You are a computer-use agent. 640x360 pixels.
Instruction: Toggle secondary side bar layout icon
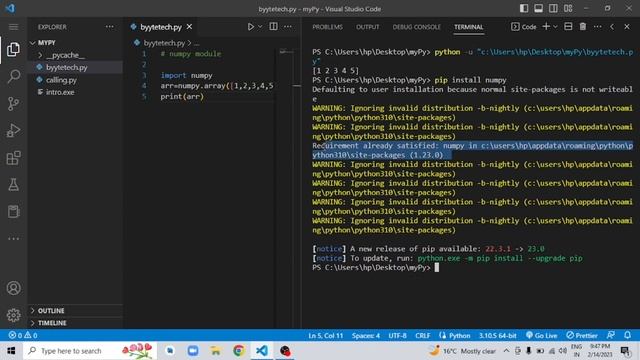point(553,9)
